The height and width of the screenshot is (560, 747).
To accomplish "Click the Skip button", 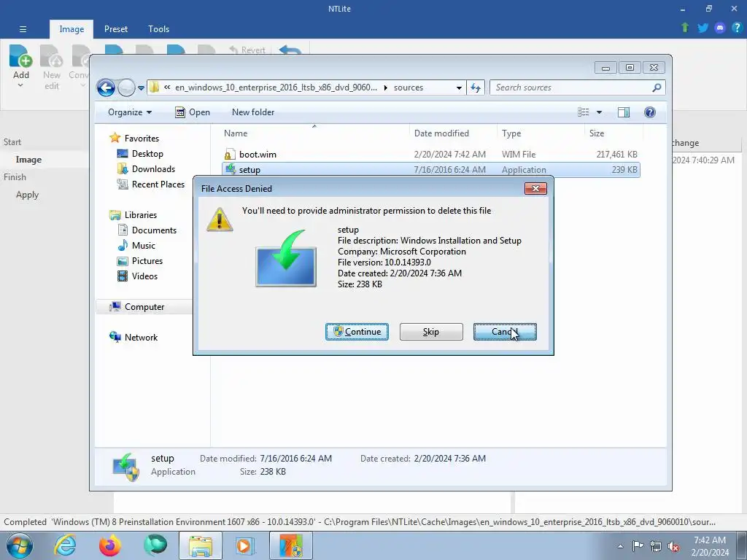I will tap(431, 332).
